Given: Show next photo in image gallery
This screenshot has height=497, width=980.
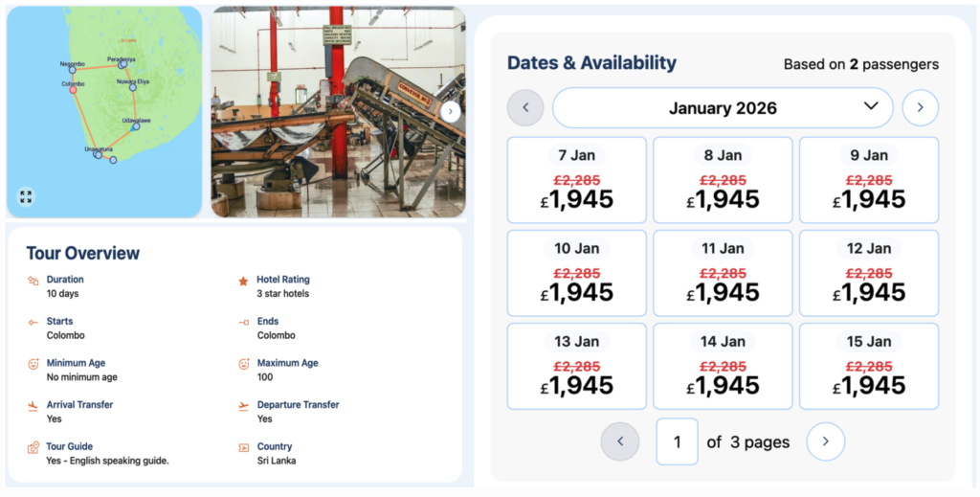Looking at the screenshot, I should point(452,111).
